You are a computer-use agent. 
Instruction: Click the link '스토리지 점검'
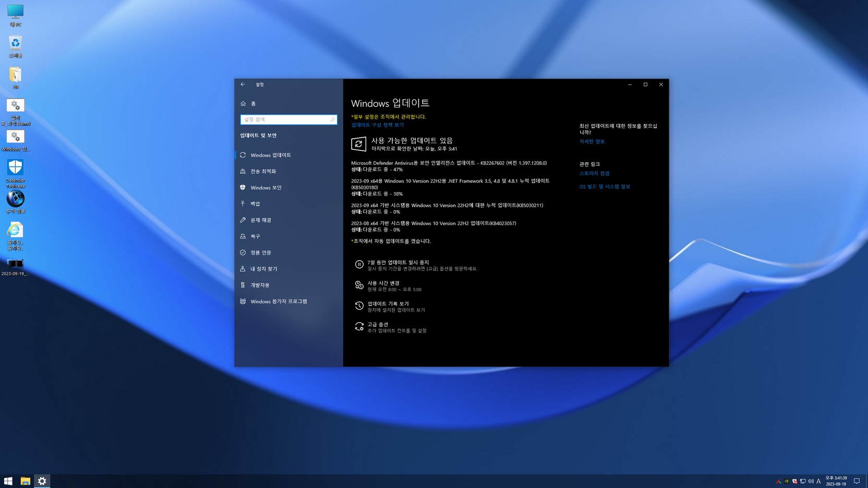click(x=594, y=173)
